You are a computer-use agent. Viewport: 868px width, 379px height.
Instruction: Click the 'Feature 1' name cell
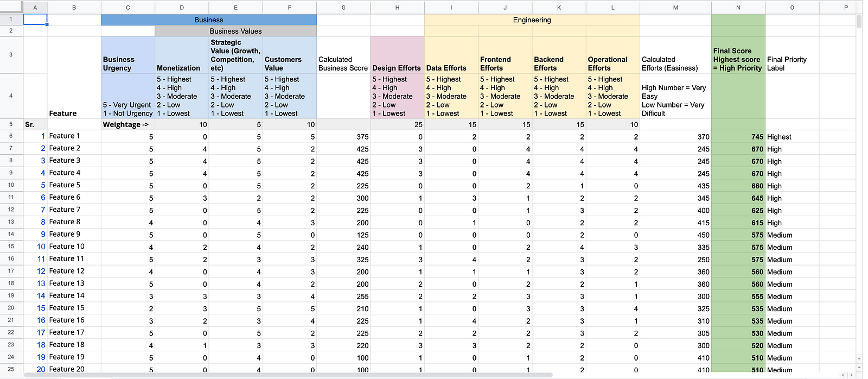74,136
